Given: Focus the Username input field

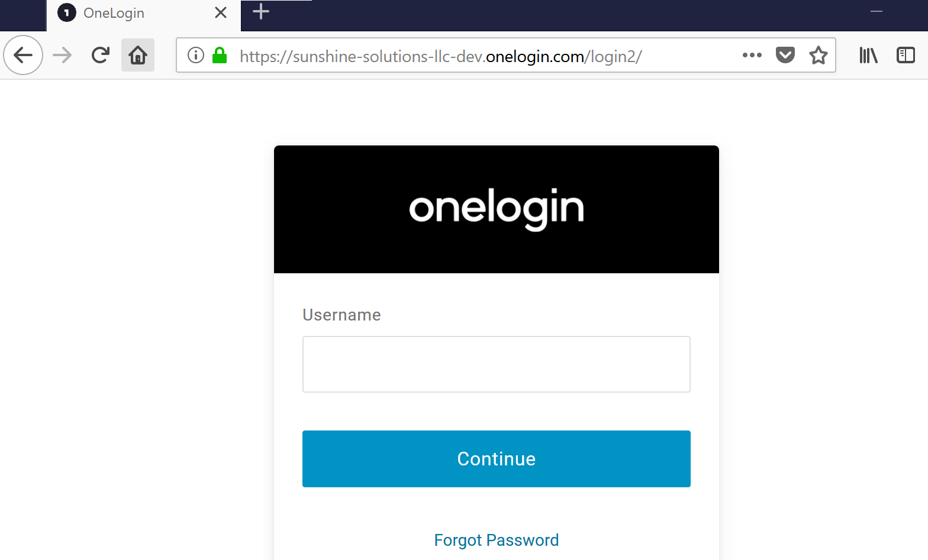Looking at the screenshot, I should pos(496,364).
